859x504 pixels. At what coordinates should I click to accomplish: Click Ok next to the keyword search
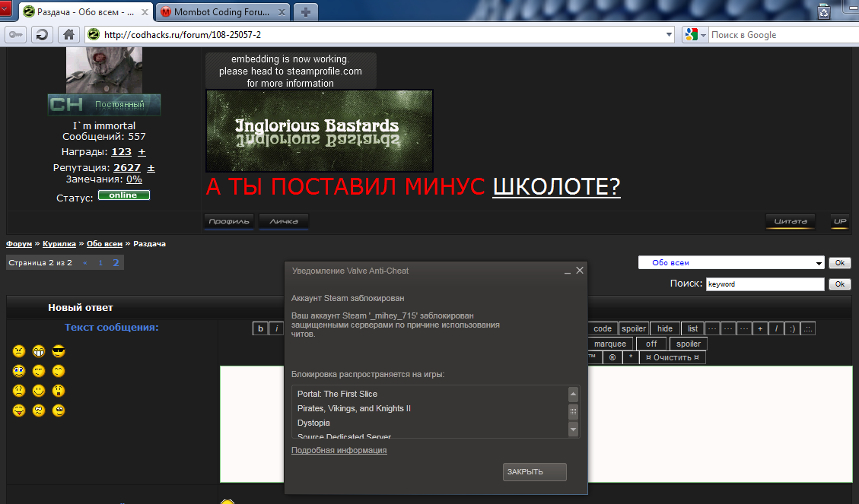click(x=839, y=284)
